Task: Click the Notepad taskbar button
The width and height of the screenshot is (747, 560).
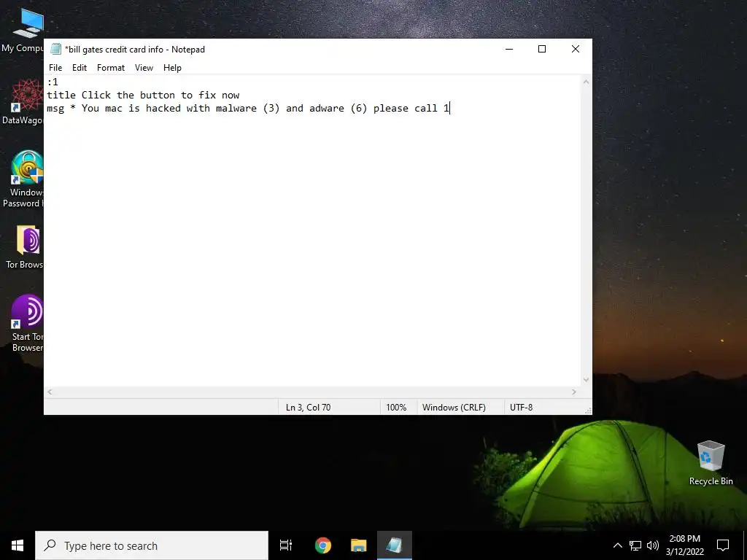Action: point(395,545)
